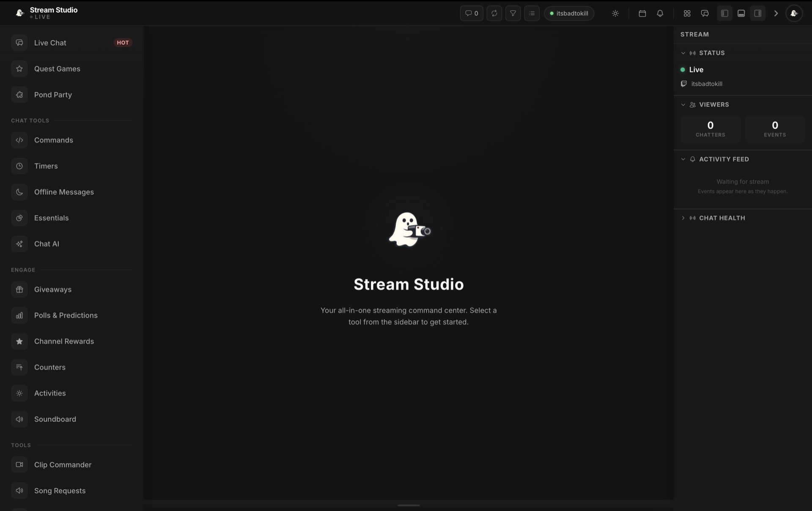The image size is (812, 511).
Task: Click the Events count card
Action: [775, 129]
